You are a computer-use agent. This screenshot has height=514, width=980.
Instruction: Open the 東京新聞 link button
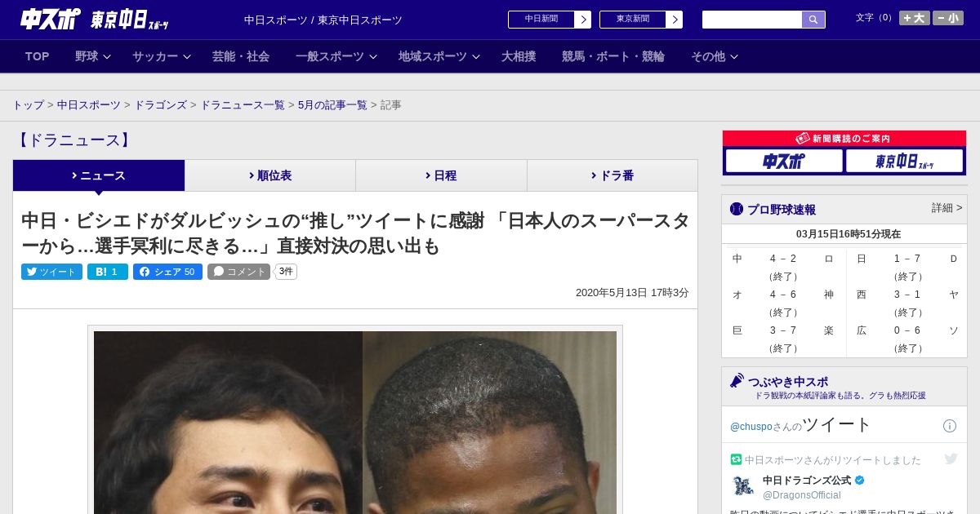click(x=632, y=20)
